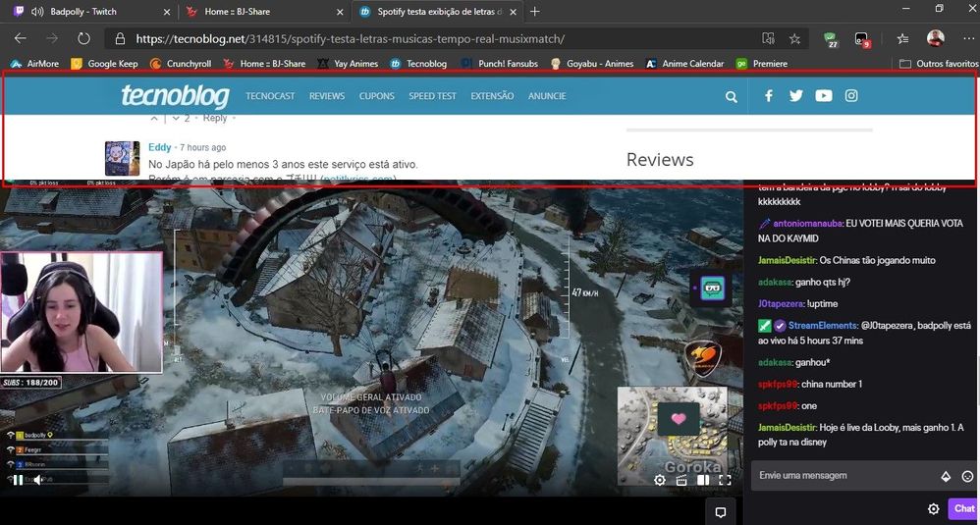
Task: Upvote the comment with up chevron
Action: coord(154,118)
